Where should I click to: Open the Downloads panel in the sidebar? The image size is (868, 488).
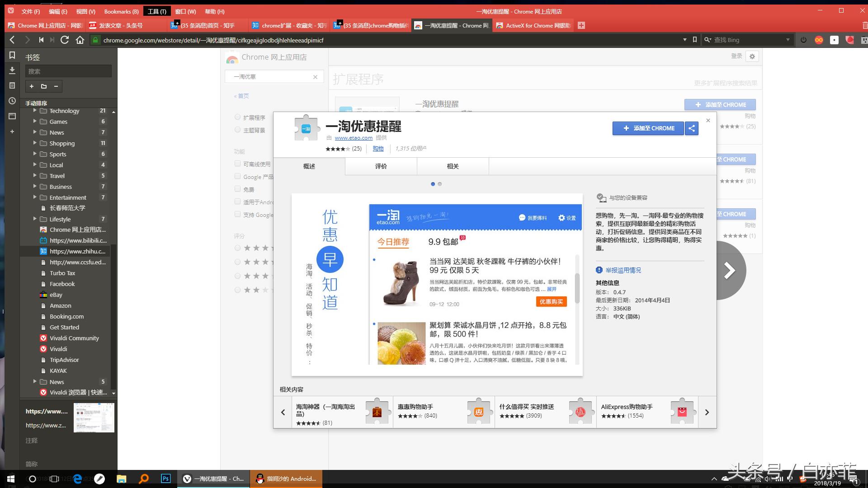12,71
